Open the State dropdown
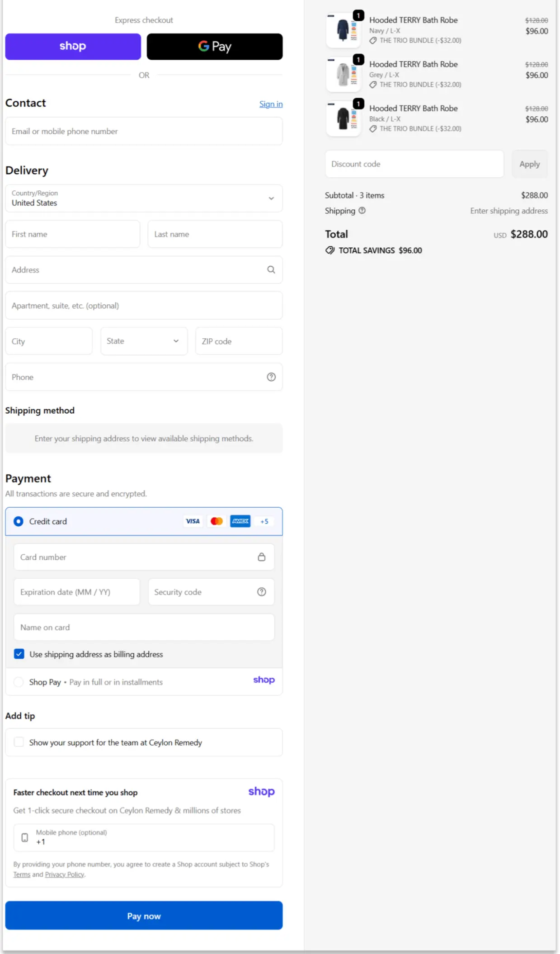This screenshot has width=560, height=954. coord(144,341)
